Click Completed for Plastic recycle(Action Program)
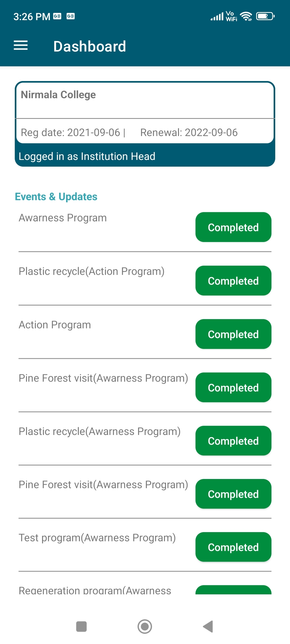The width and height of the screenshot is (290, 644). [x=233, y=281]
